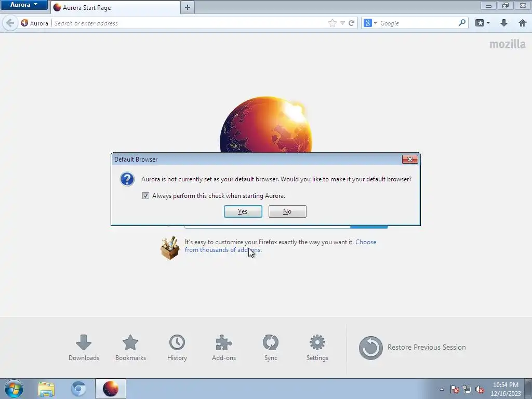Viewport: 532px width, 399px height.
Task: Open the downloads arrow in the toolbar
Action: (504, 23)
